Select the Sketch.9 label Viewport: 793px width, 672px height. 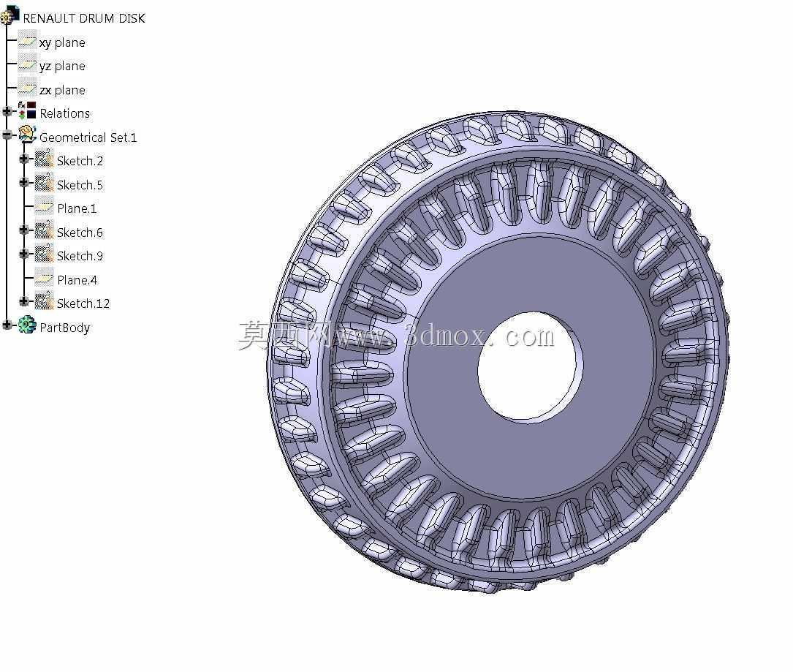click(80, 256)
